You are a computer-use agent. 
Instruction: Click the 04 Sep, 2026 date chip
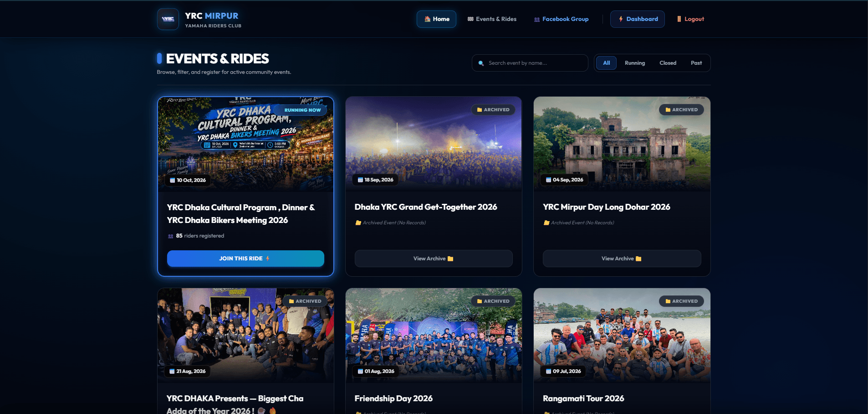coord(564,180)
